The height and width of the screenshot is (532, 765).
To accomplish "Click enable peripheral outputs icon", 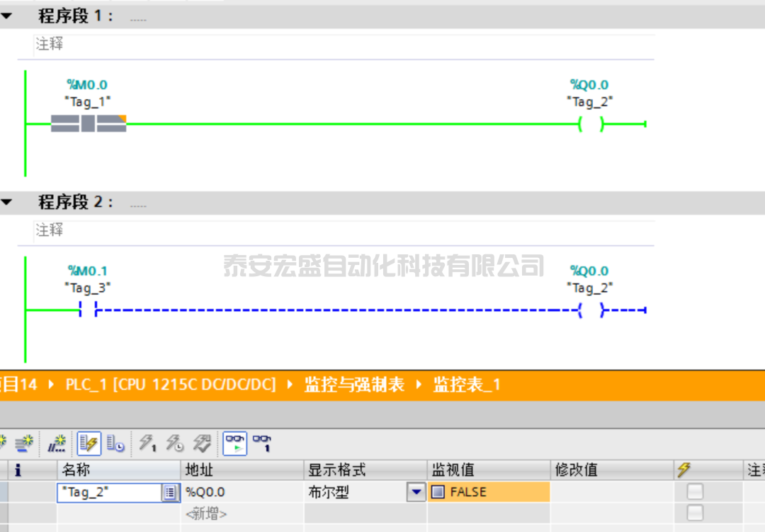I will click(202, 443).
